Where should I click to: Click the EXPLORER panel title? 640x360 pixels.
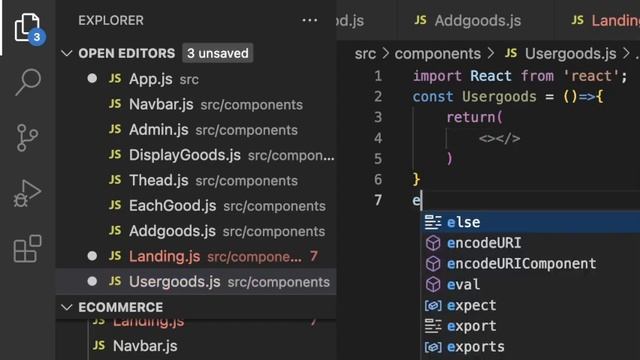pyautogui.click(x=111, y=20)
